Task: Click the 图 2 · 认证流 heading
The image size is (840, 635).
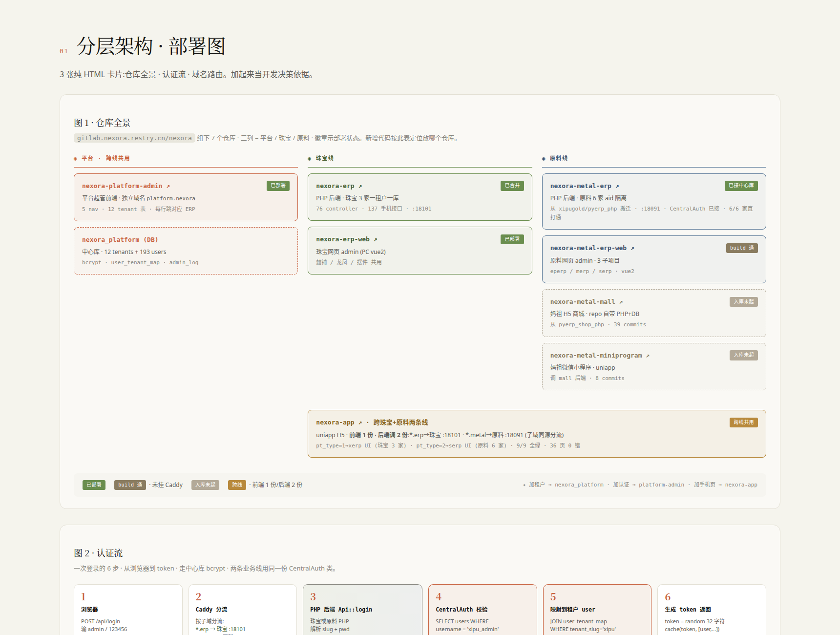Action: click(98, 553)
